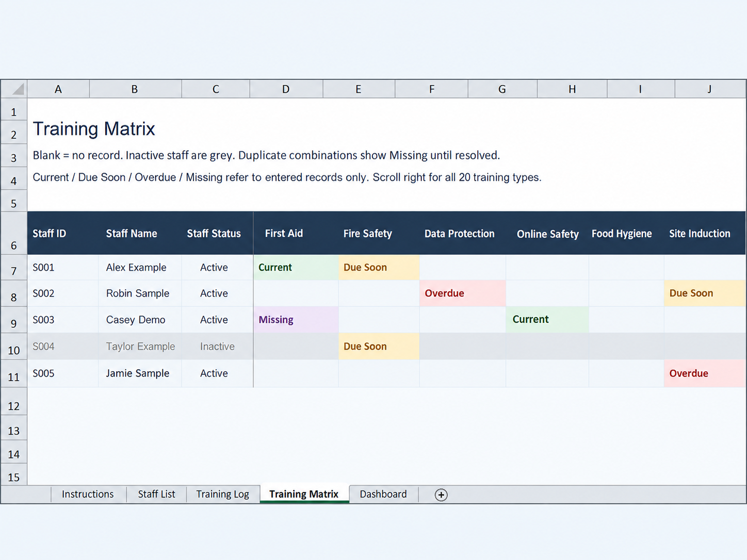Click Jamie Sample's "Overdue" Site Induction cell
The height and width of the screenshot is (560, 747).
[705, 373]
